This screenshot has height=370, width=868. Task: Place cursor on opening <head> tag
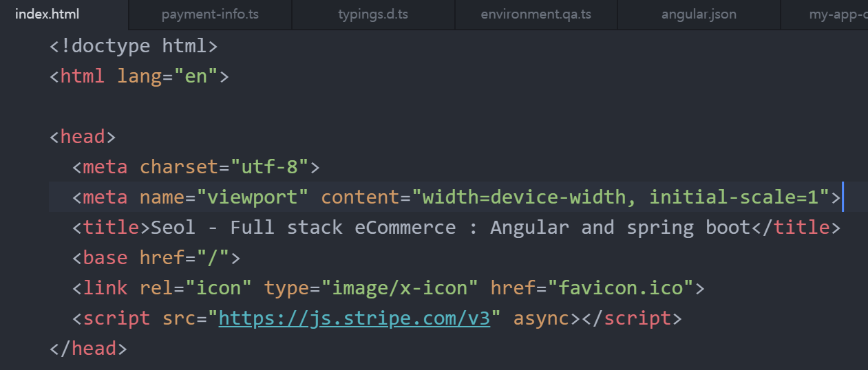(x=83, y=137)
